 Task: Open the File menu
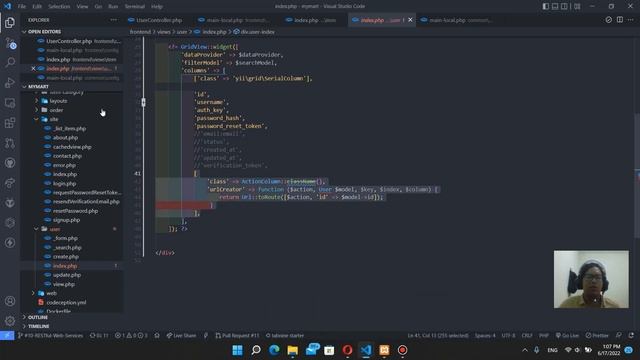click(22, 7)
